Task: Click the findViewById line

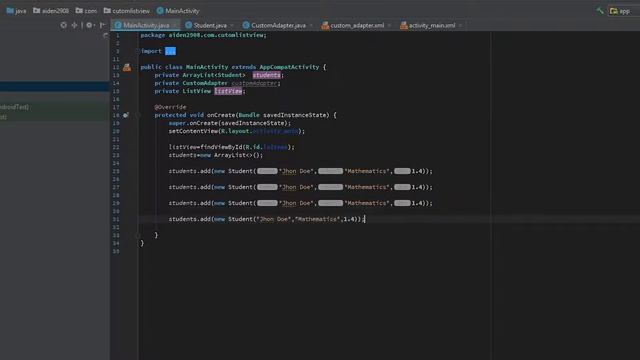Action: (231, 147)
